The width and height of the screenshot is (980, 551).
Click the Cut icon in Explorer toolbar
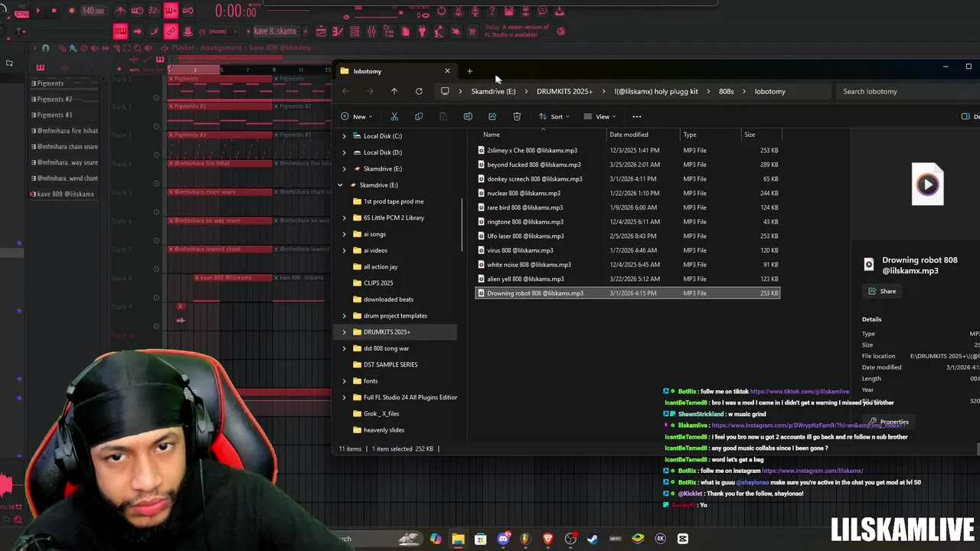(394, 116)
